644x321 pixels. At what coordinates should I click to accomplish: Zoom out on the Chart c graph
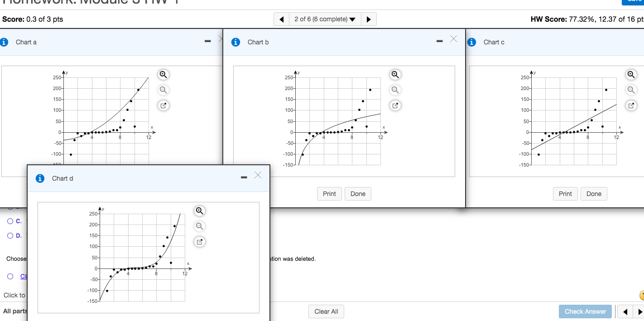tap(631, 90)
